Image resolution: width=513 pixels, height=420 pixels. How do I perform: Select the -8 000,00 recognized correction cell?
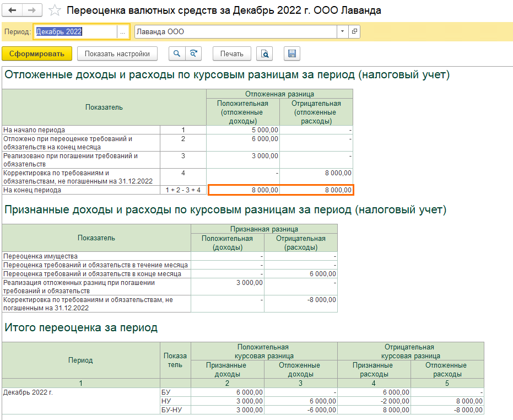click(x=301, y=304)
